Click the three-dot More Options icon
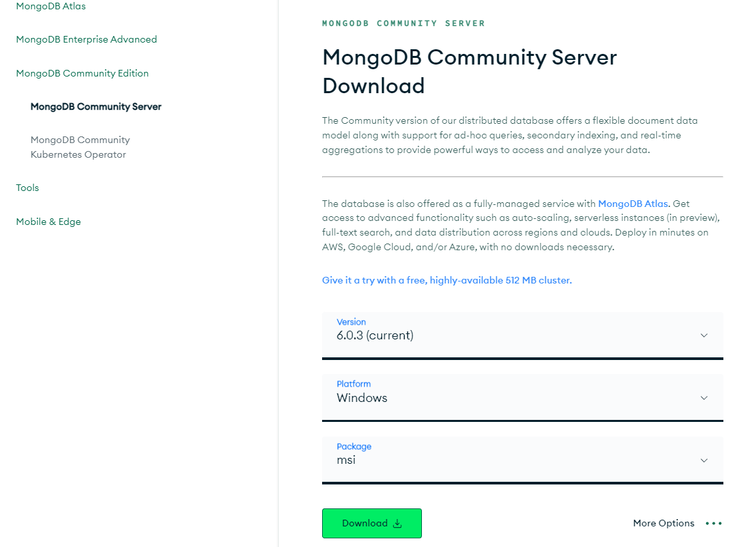This screenshot has width=756, height=547. 713,524
